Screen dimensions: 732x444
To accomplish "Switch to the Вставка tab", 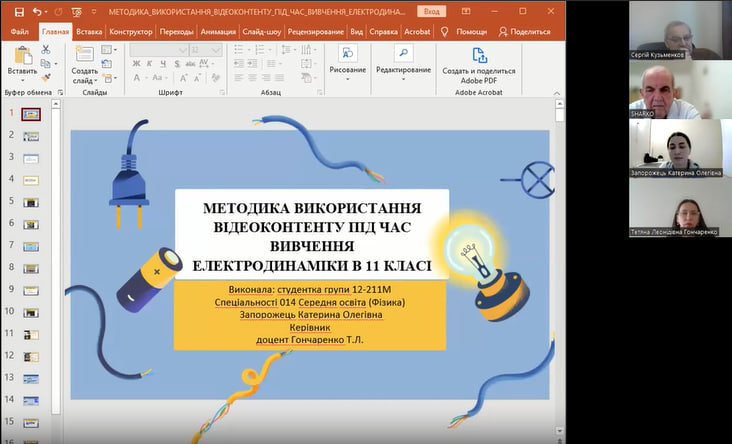I will tap(89, 32).
